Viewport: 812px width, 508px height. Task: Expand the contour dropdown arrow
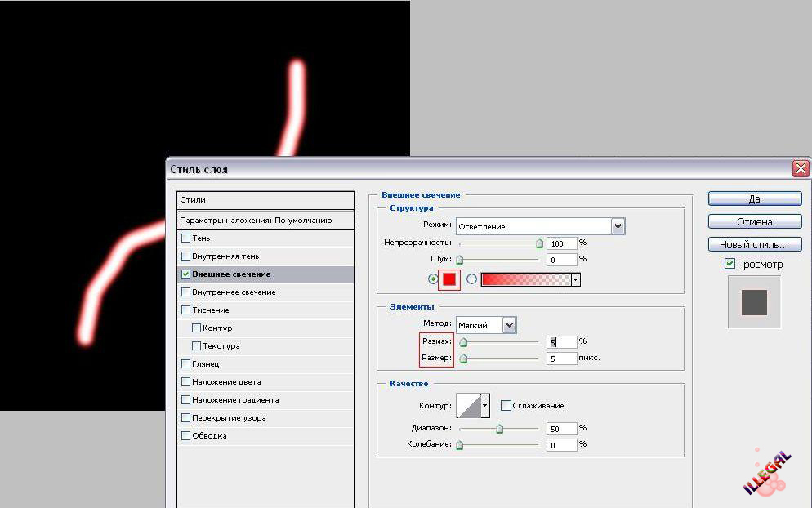[485, 405]
